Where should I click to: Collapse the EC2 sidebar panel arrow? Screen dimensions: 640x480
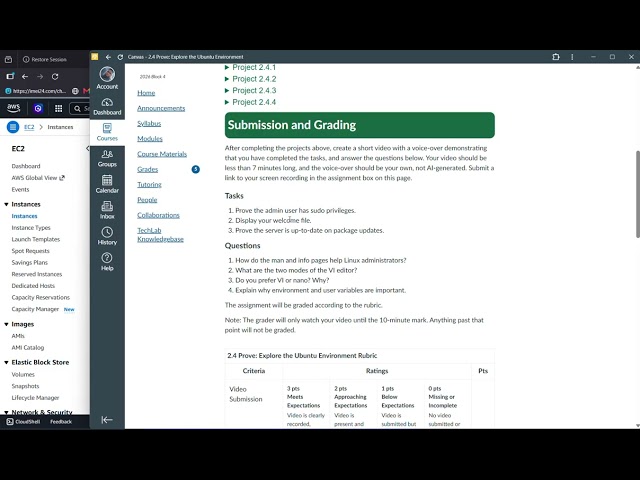87,149
